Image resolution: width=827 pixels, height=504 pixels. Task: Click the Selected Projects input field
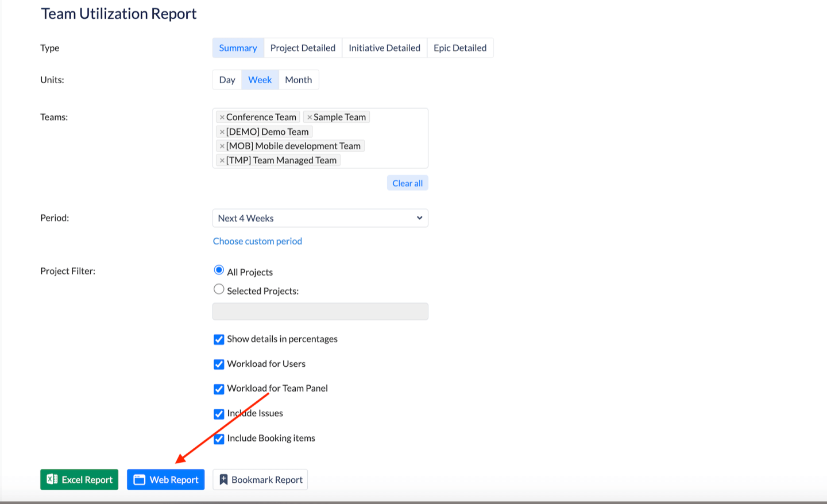point(320,311)
